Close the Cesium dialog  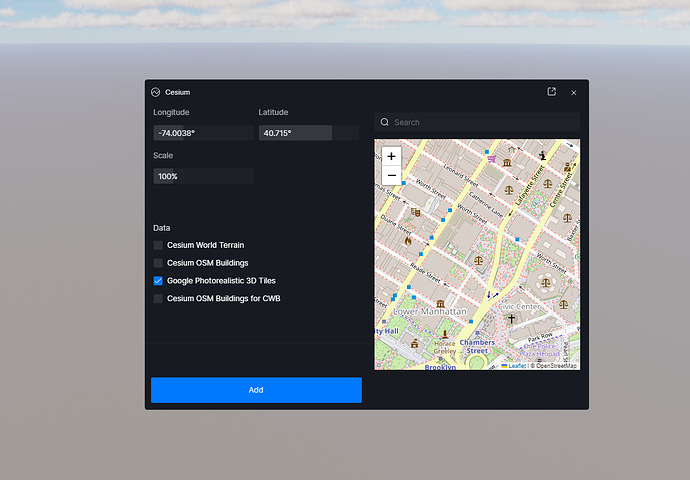573,92
